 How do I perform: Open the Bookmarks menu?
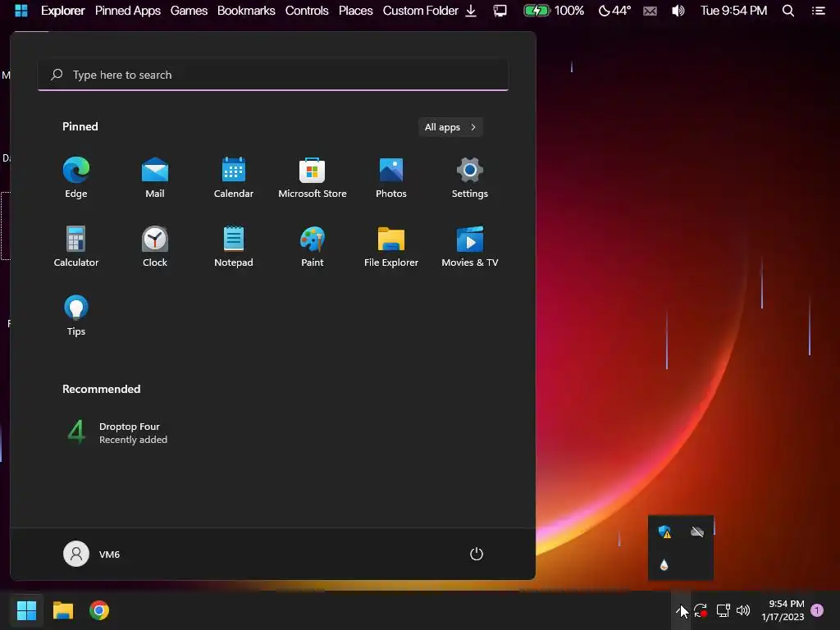[246, 11]
